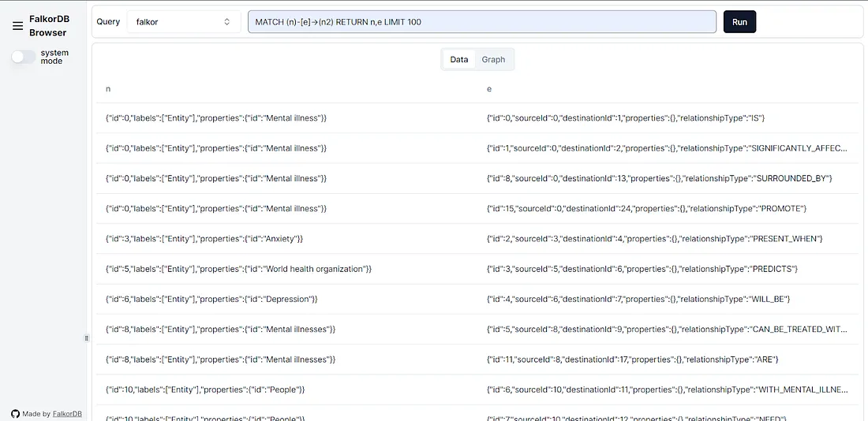Open the falkor graph dropdown
Screen dimensions: 868x421
pyautogui.click(x=184, y=22)
